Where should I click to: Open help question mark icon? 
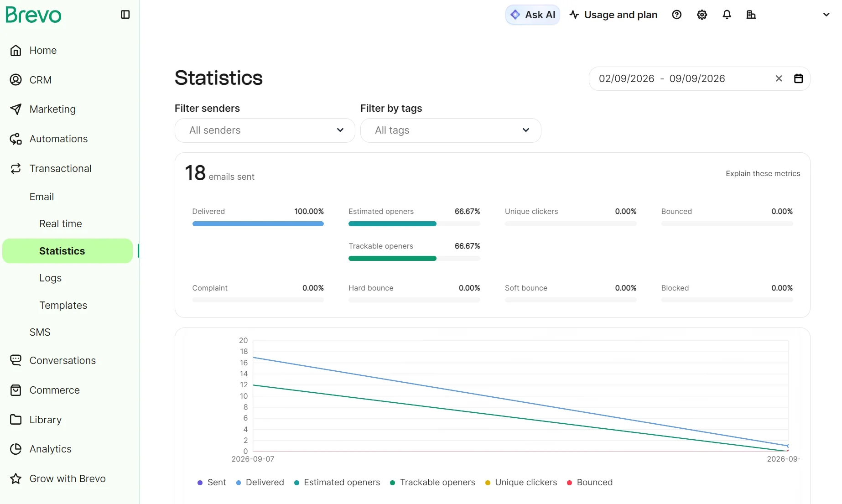[677, 15]
